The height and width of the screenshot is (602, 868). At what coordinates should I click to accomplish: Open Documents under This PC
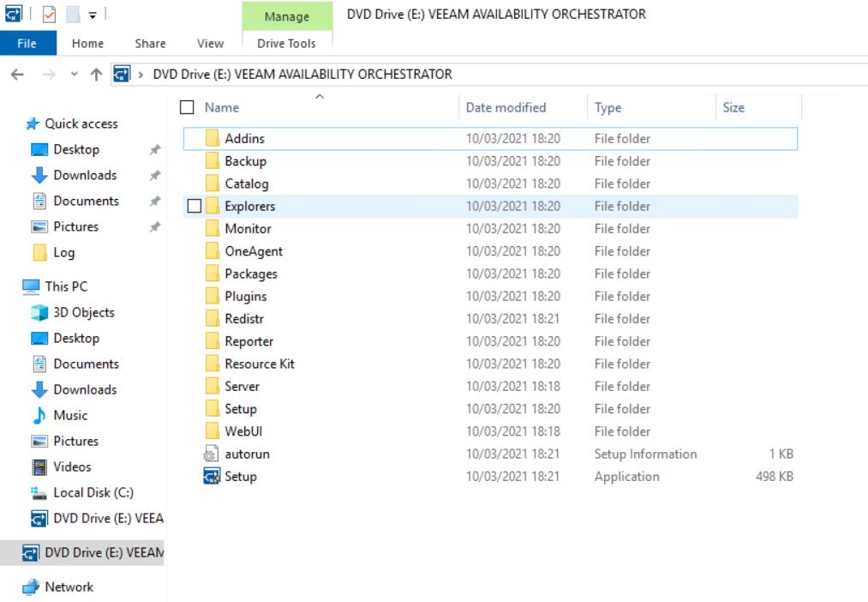click(86, 364)
